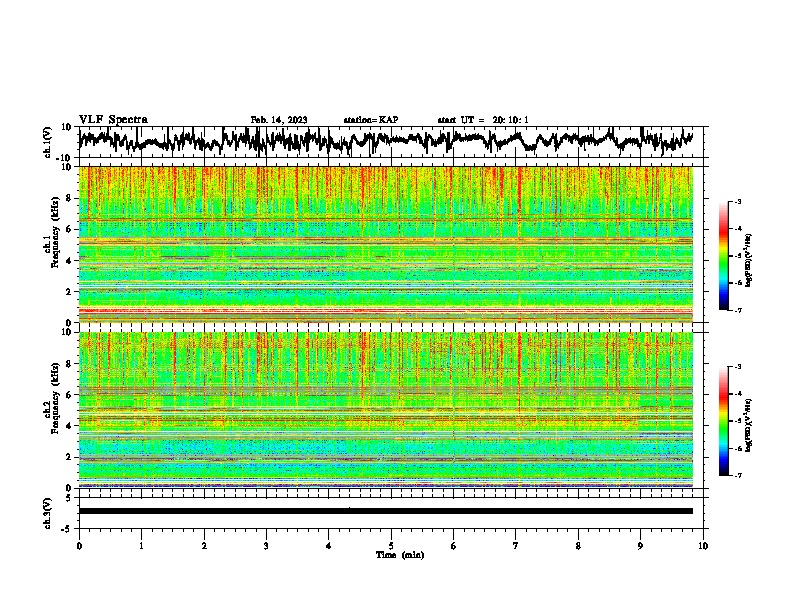Click the solid black ch.3 trace band
The image size is (792, 612).
point(386,511)
